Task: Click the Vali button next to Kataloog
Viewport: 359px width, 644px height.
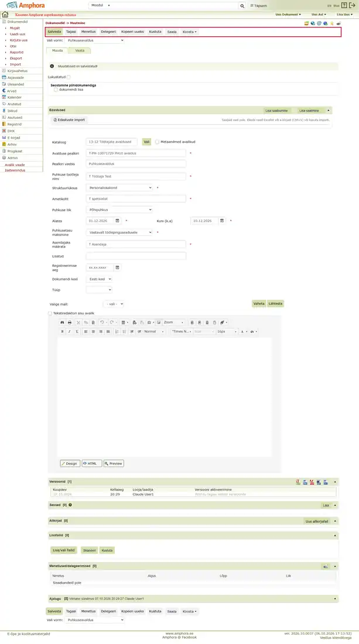Action: [x=146, y=142]
